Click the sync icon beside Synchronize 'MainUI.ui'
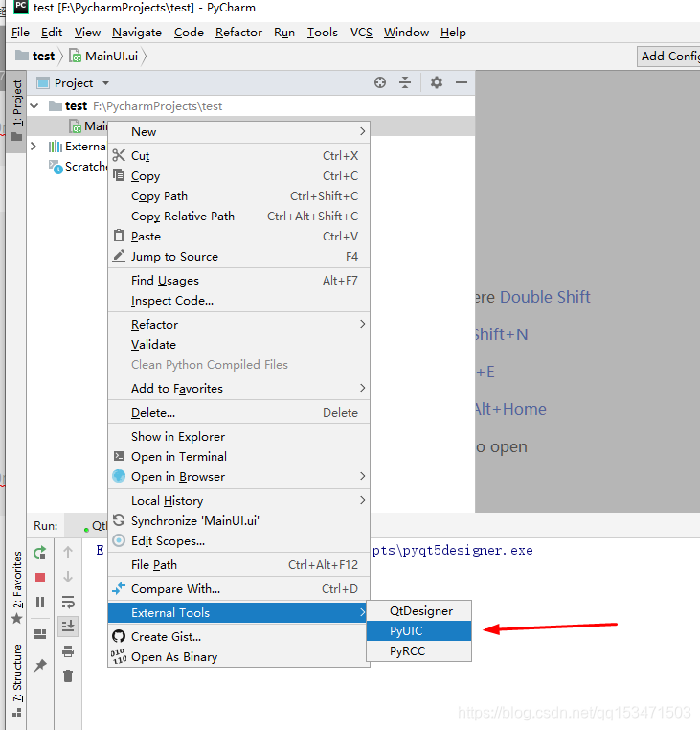This screenshot has width=700, height=730. [119, 520]
